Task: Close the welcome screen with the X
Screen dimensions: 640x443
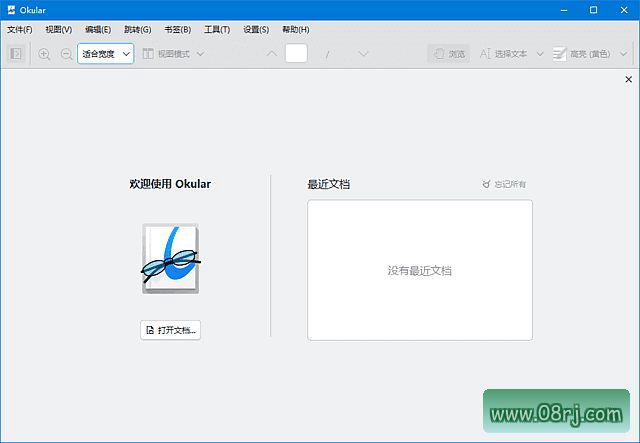Action: coord(629,79)
